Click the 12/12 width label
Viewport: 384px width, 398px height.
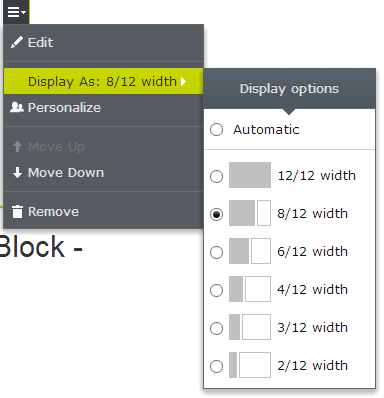pyautogui.click(x=317, y=175)
